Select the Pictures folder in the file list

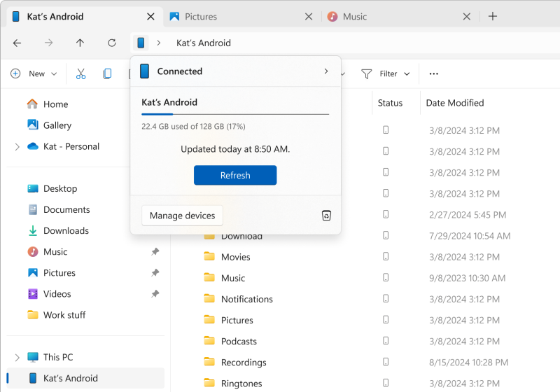click(237, 320)
